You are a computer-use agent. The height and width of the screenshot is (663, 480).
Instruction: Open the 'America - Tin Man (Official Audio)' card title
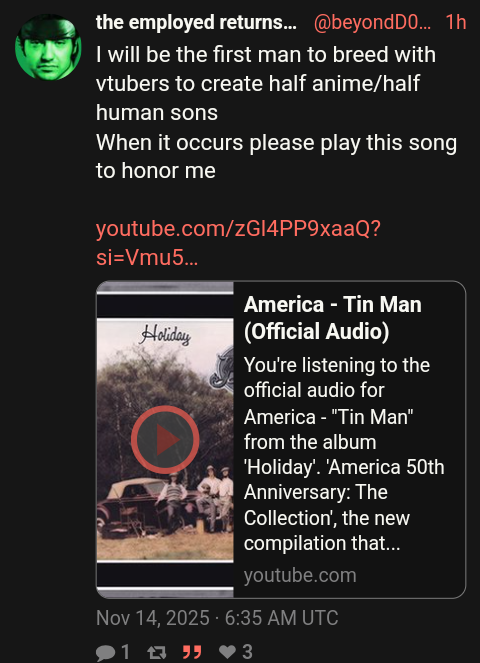(332, 318)
